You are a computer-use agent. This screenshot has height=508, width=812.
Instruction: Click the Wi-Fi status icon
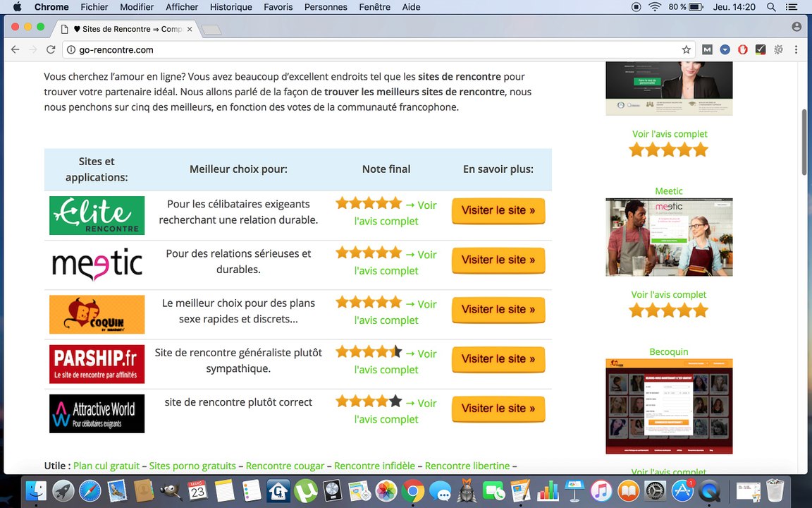point(655,7)
